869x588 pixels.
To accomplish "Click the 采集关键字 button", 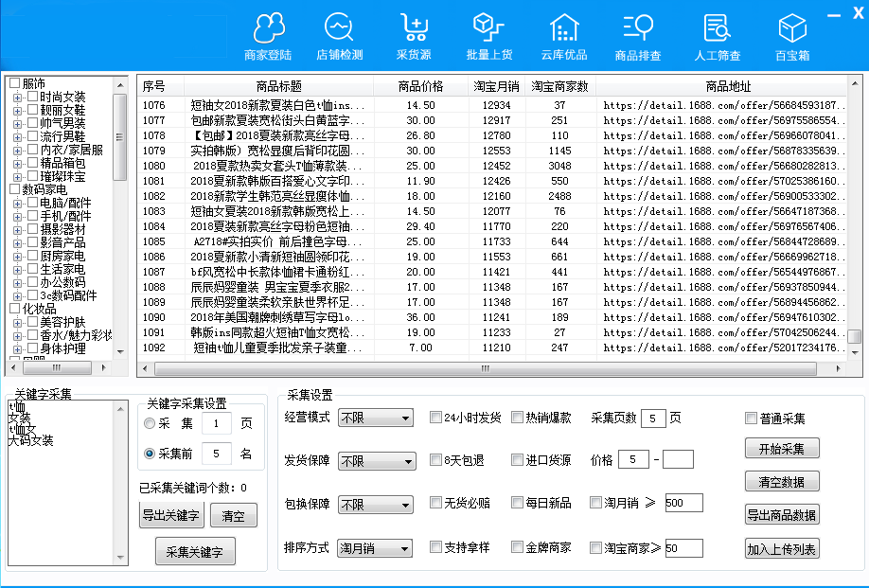I will point(194,552).
